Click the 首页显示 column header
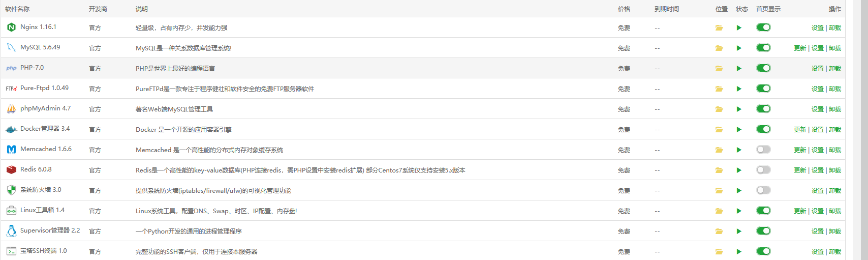The width and height of the screenshot is (868, 260). (x=768, y=9)
